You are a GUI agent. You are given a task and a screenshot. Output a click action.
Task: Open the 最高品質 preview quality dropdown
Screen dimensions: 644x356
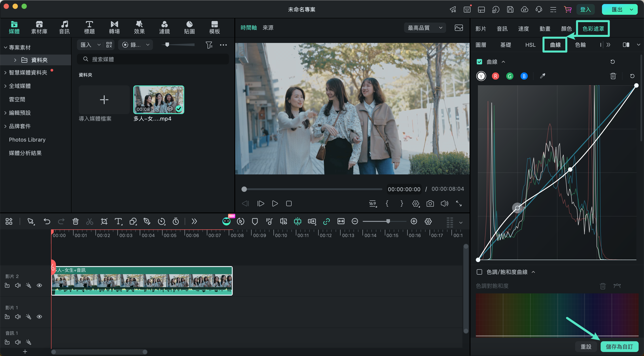tap(425, 28)
